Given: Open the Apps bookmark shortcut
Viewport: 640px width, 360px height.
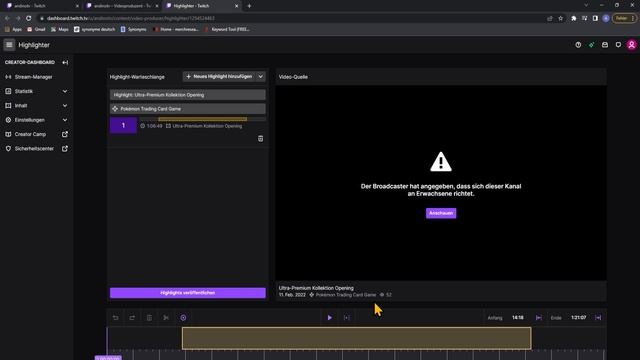Looking at the screenshot, I should coord(13,29).
